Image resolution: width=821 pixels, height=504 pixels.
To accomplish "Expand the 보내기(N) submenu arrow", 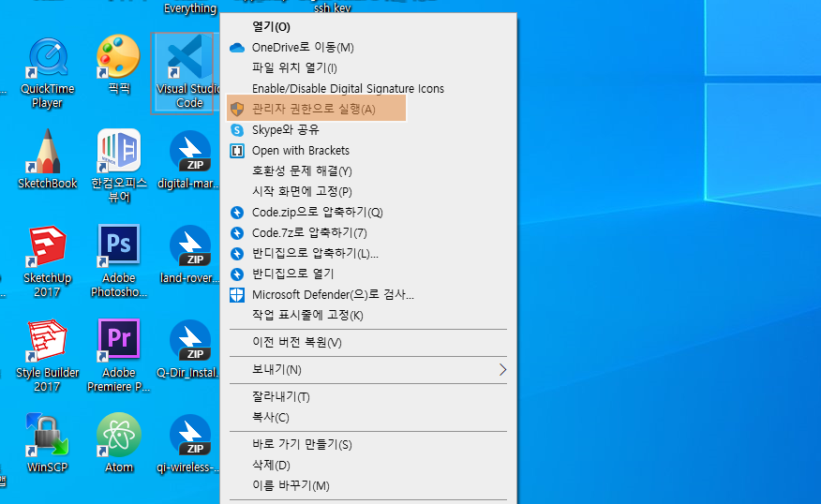I will point(502,369).
